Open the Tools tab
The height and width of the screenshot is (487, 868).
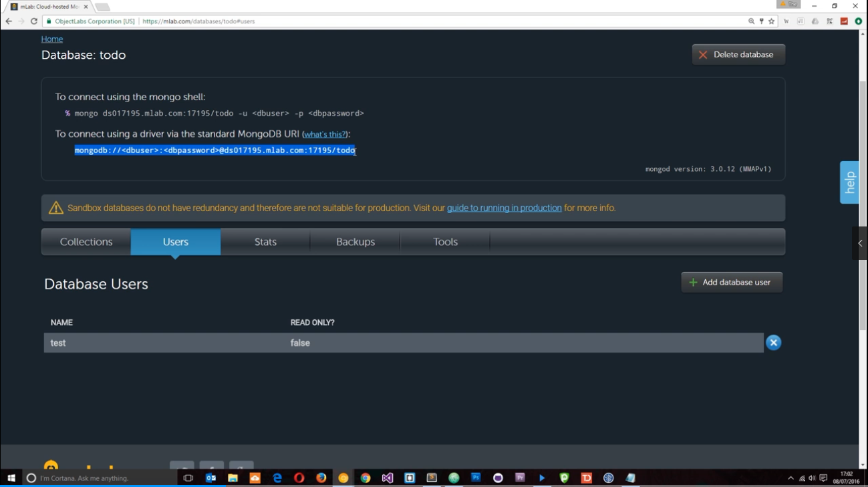[445, 242]
